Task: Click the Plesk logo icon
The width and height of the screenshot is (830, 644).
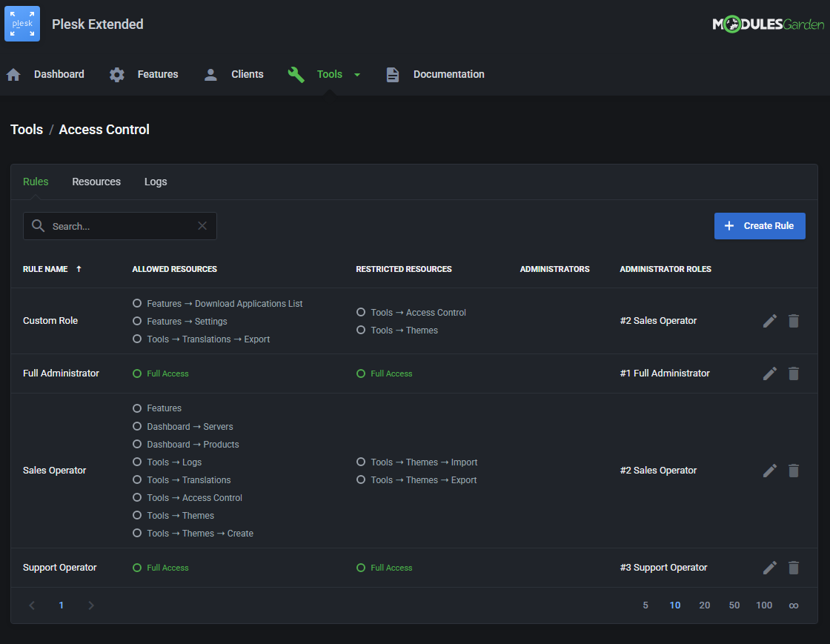Action: [x=22, y=24]
